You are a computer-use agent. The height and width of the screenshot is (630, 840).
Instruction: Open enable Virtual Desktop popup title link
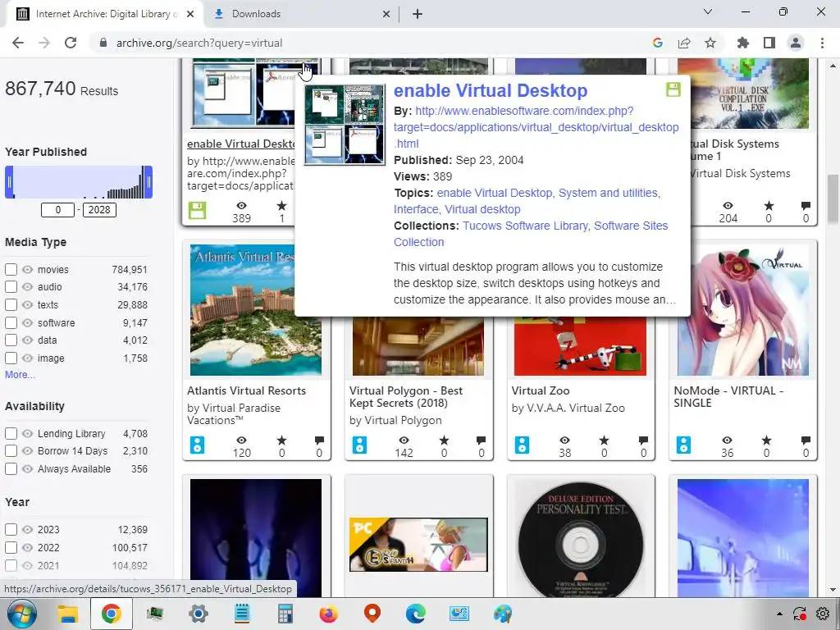pyautogui.click(x=491, y=90)
